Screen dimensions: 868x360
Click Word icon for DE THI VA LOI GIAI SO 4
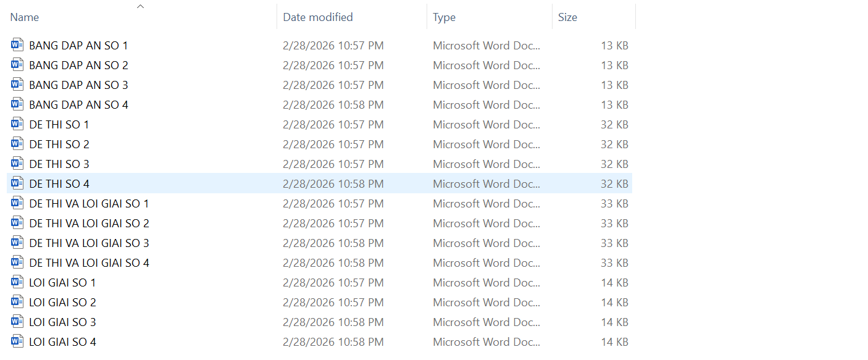point(17,262)
